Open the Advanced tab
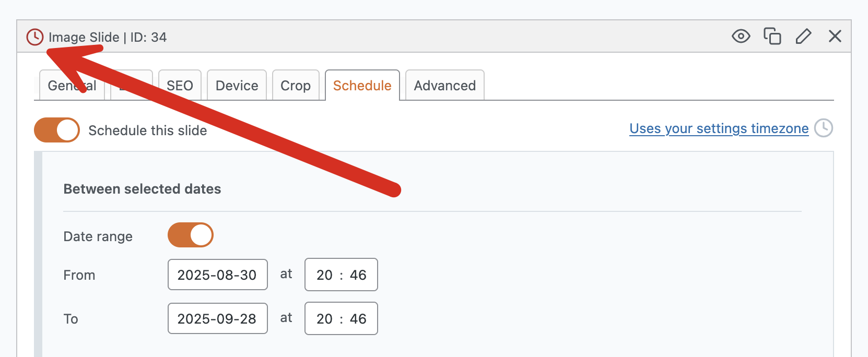 click(444, 86)
